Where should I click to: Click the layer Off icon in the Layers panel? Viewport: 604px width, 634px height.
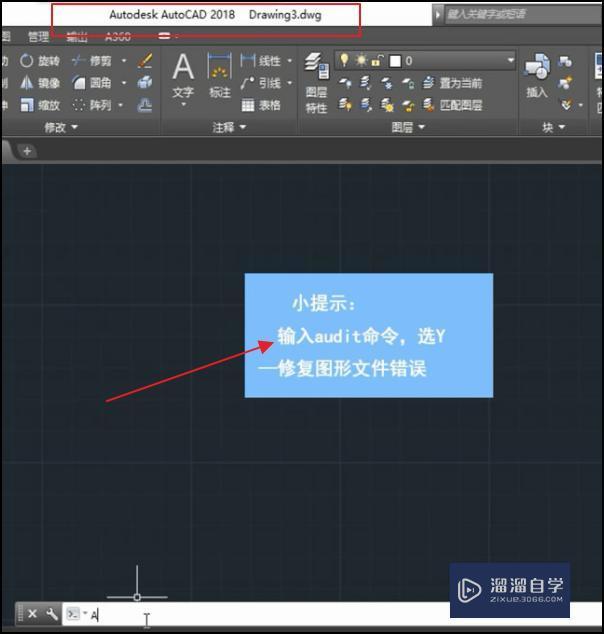pos(344,83)
